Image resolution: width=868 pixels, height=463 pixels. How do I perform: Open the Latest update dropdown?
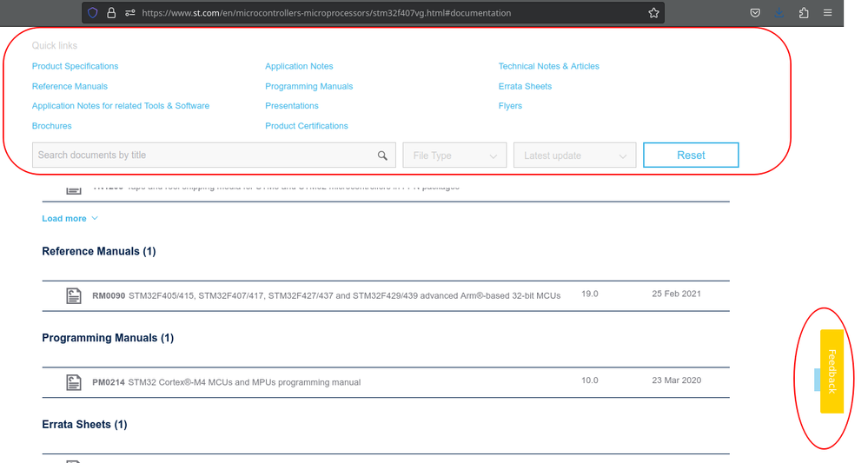[x=574, y=155]
